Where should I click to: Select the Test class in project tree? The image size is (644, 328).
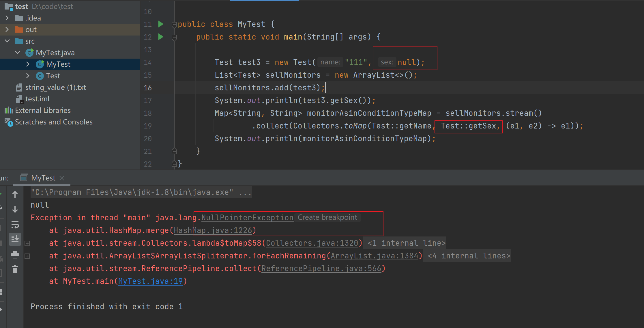click(53, 76)
